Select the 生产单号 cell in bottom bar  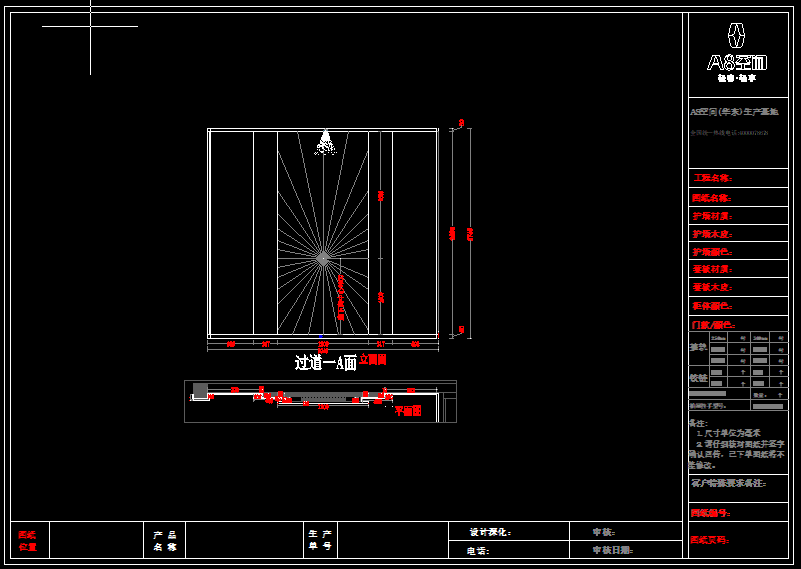[x=320, y=540]
